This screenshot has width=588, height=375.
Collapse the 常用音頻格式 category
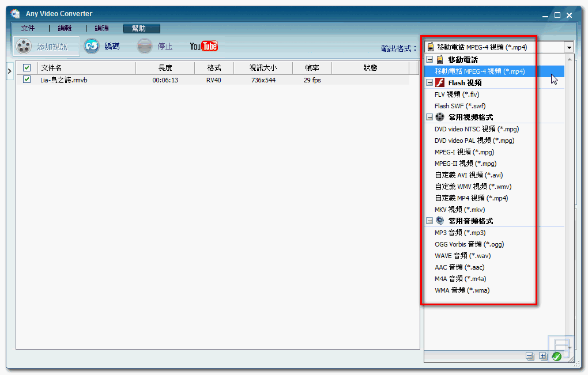coord(429,221)
